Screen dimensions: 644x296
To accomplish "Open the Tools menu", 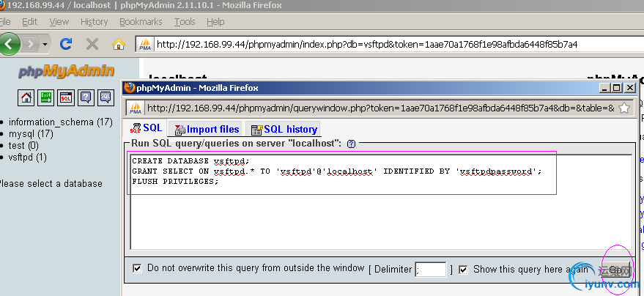I will 185,22.
